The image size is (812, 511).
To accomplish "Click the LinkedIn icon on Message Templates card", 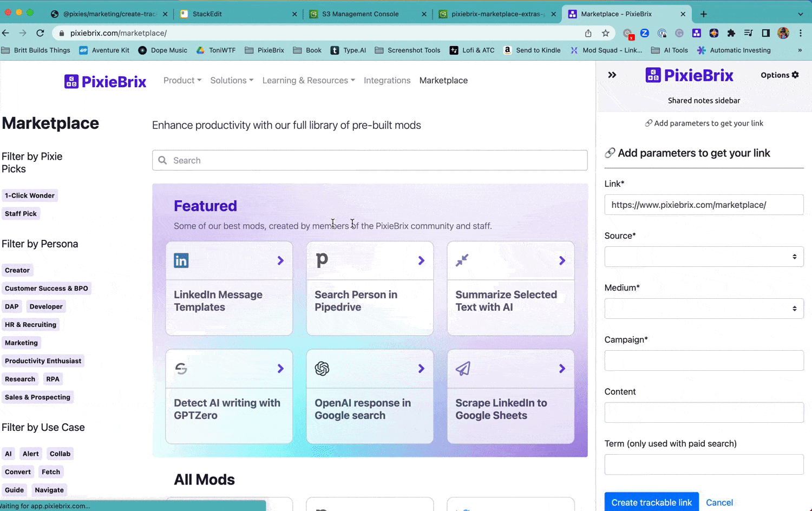I will coord(181,261).
